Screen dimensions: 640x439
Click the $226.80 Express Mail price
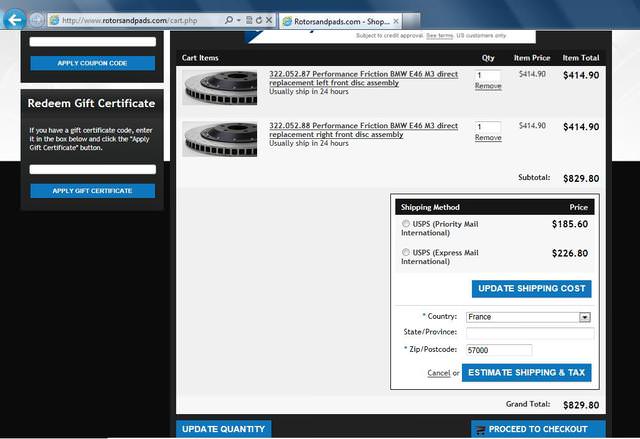click(x=570, y=253)
